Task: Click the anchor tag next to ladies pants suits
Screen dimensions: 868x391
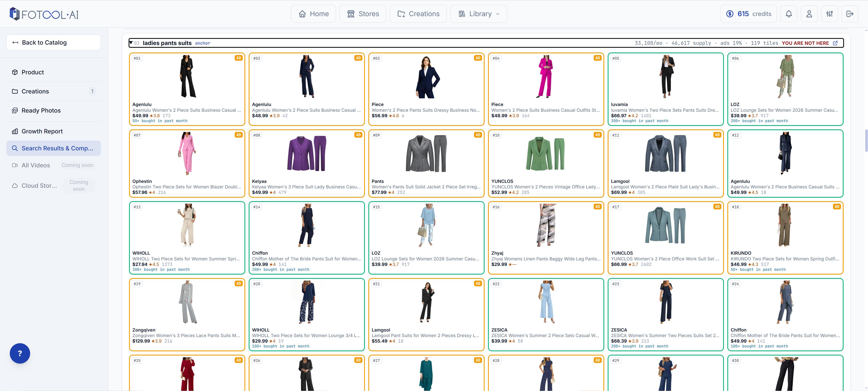Action: click(202, 43)
